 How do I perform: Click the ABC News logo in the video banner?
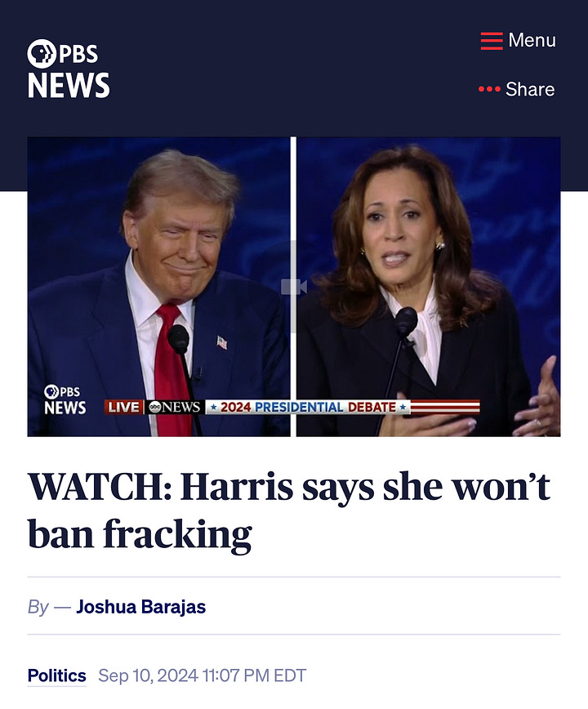tap(175, 407)
